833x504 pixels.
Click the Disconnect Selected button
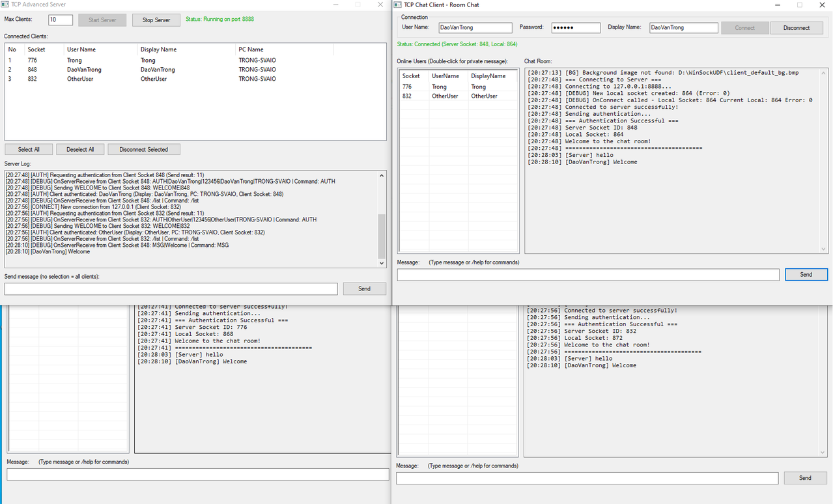coord(144,149)
